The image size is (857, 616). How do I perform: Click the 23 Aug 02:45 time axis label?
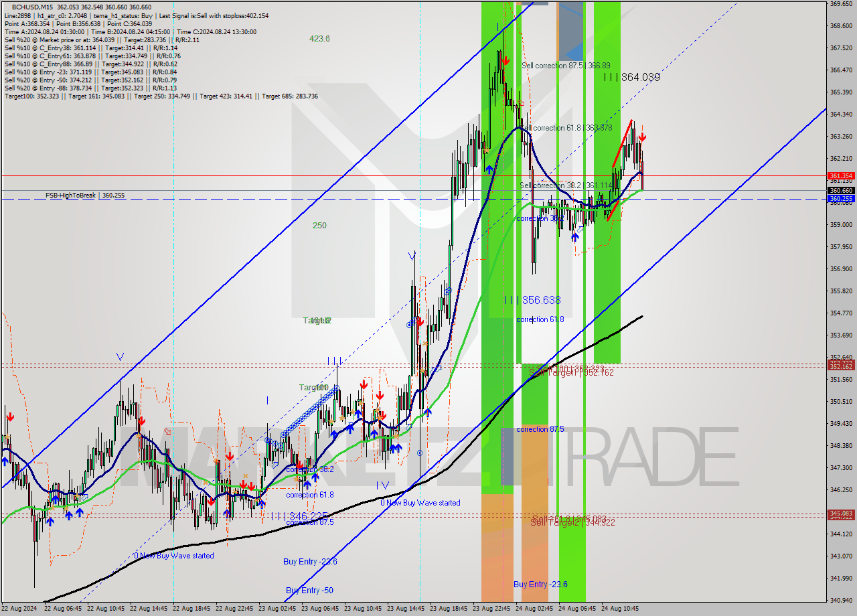(x=277, y=609)
